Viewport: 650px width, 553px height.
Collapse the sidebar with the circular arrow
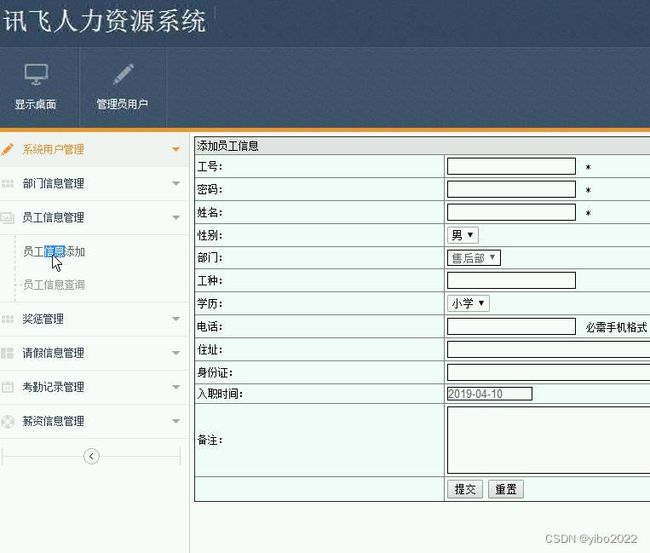pos(91,456)
